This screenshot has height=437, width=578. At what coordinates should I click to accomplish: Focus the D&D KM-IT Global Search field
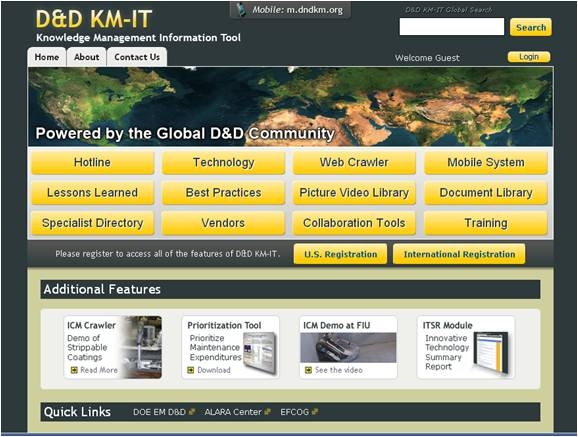pyautogui.click(x=452, y=27)
